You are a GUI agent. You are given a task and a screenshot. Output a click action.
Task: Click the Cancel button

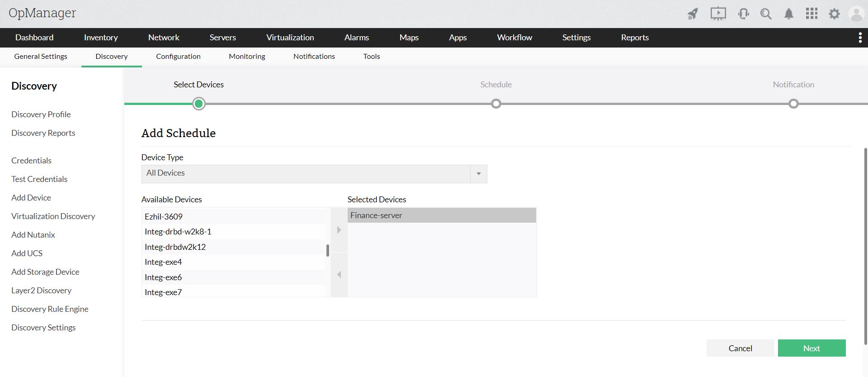point(740,348)
